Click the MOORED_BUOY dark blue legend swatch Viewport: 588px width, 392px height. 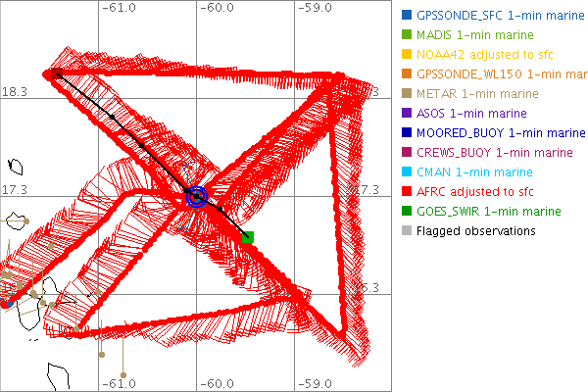[407, 133]
